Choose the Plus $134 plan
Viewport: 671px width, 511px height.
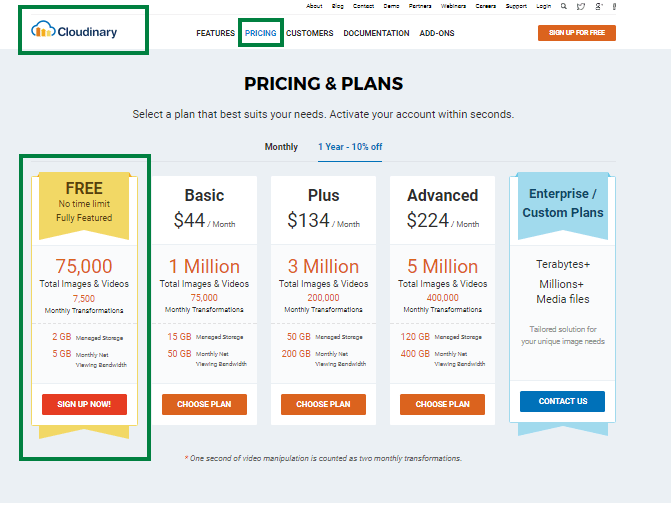click(323, 404)
